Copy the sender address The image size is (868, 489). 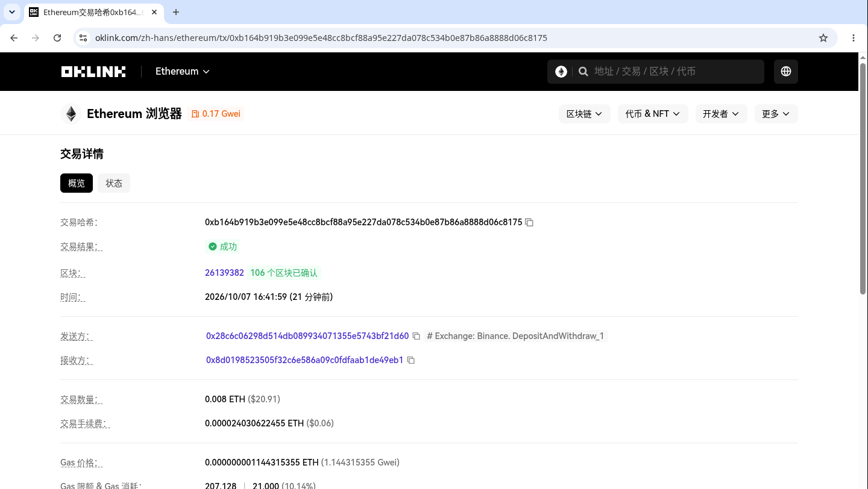(416, 336)
